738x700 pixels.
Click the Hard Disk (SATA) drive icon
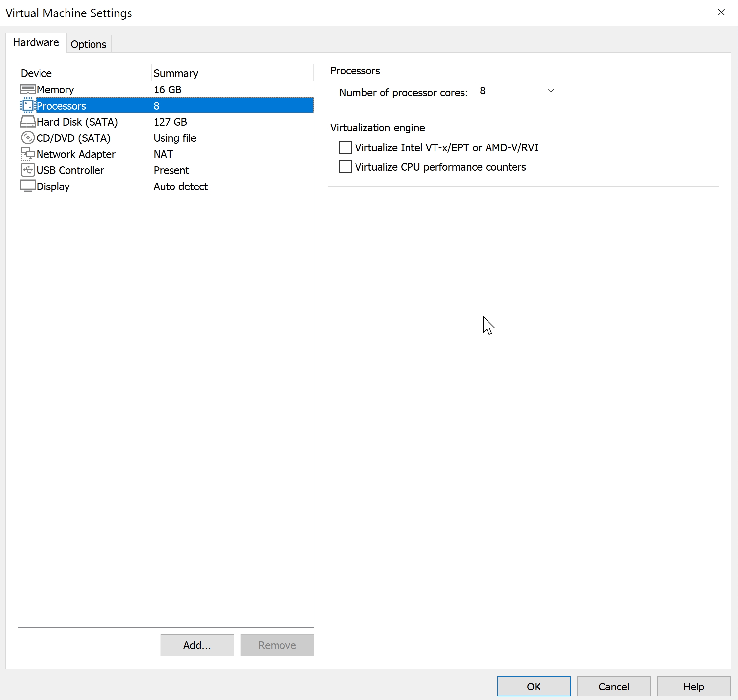click(x=28, y=122)
